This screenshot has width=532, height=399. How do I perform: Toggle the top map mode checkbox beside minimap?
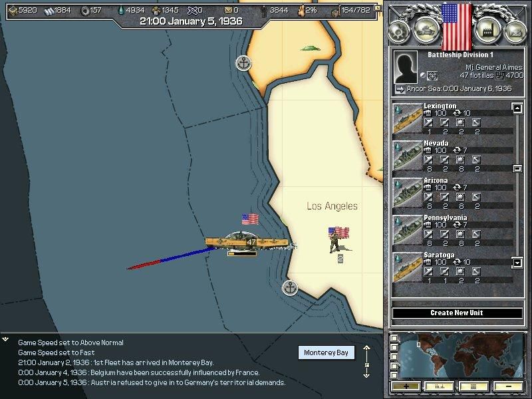pyautogui.click(x=395, y=339)
